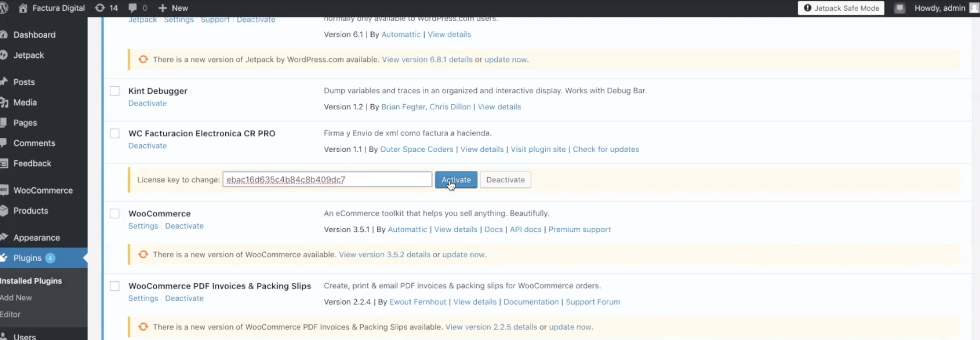Click the blue Activate license button

[x=456, y=180]
